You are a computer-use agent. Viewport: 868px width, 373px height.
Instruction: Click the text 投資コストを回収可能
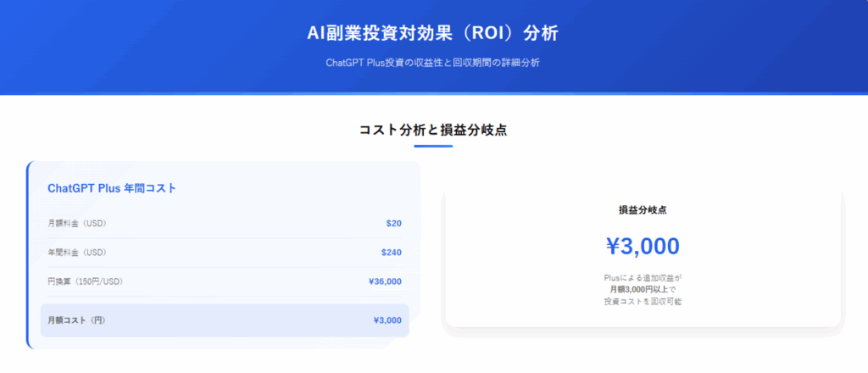tap(643, 302)
